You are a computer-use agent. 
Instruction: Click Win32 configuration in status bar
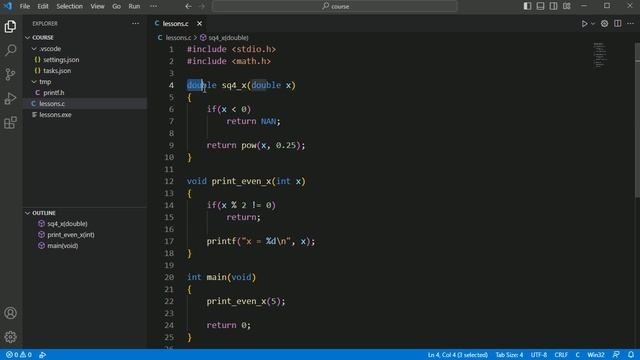click(596, 355)
